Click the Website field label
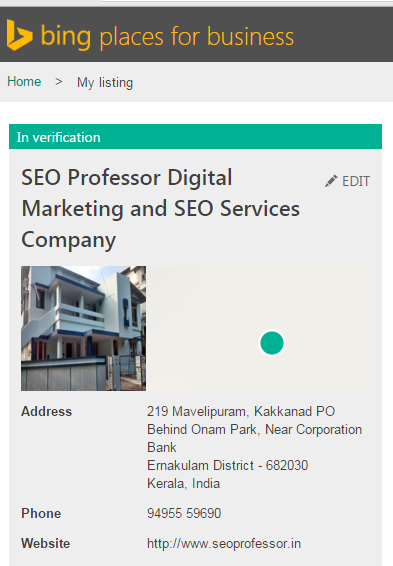This screenshot has height=566, width=393. pyautogui.click(x=45, y=544)
